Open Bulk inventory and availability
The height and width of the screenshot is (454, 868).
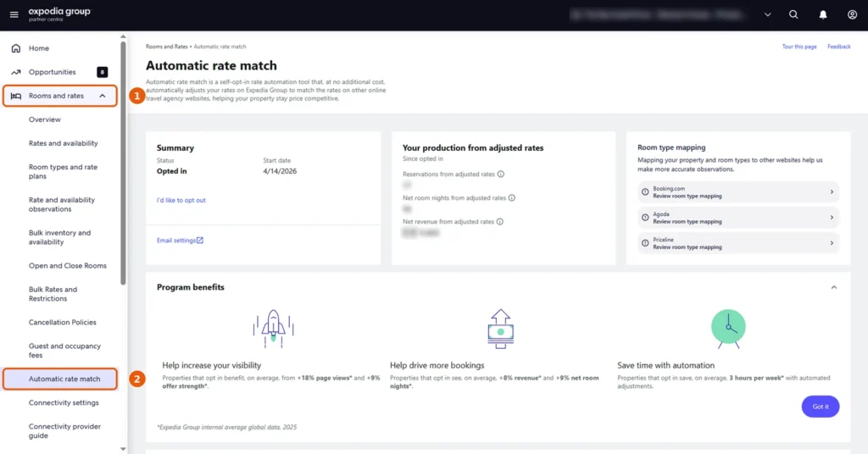click(60, 237)
